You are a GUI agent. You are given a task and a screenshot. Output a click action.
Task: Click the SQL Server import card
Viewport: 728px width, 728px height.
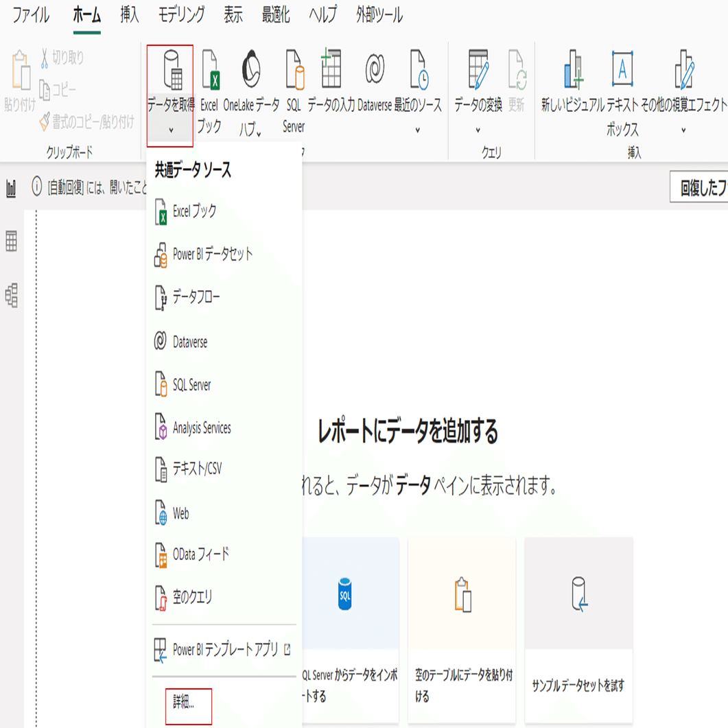coord(351,630)
